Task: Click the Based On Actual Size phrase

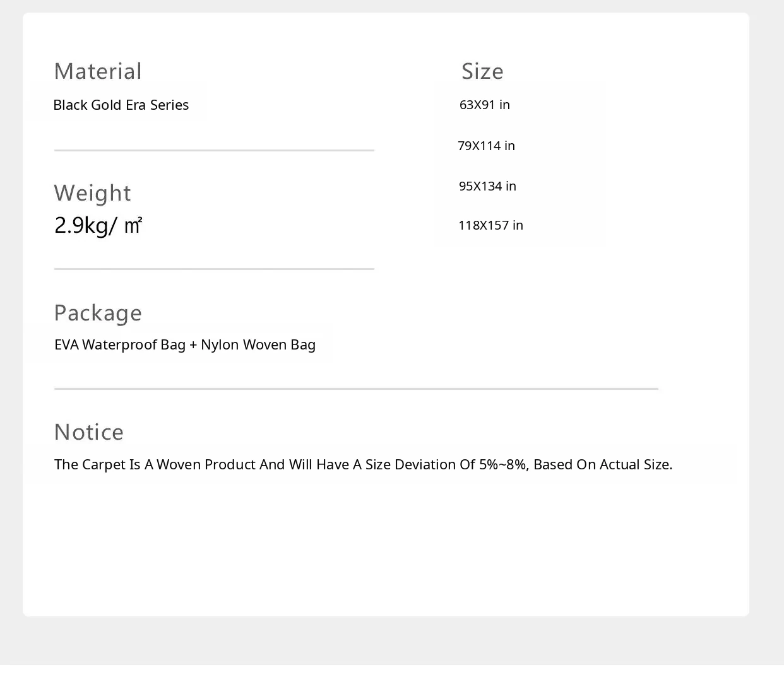Action: [602, 464]
